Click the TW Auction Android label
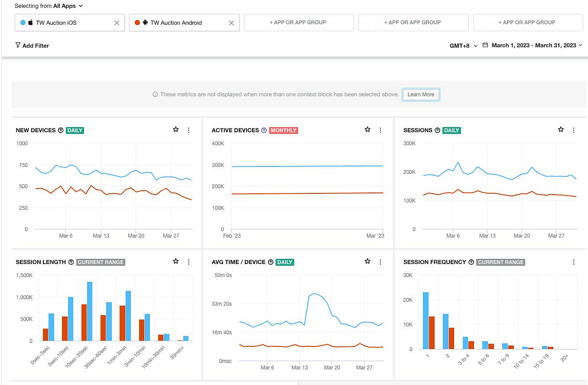 (x=176, y=23)
